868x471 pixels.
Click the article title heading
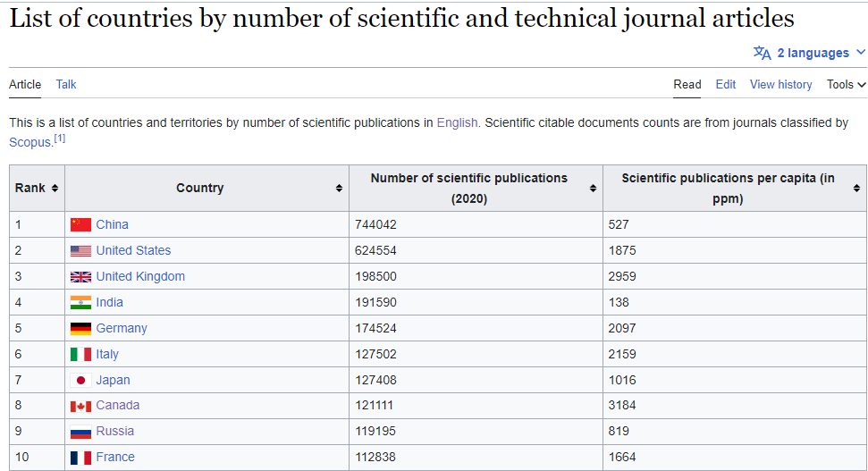tap(402, 19)
